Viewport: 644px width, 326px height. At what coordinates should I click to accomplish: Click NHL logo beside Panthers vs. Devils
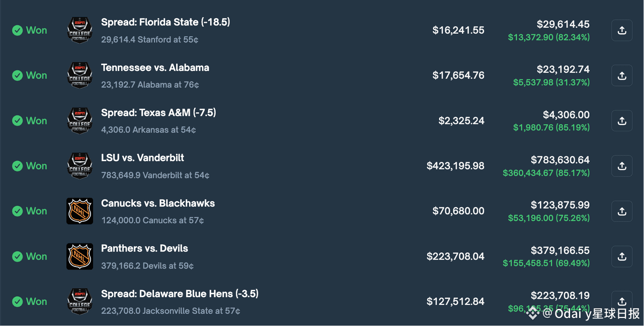tap(79, 256)
